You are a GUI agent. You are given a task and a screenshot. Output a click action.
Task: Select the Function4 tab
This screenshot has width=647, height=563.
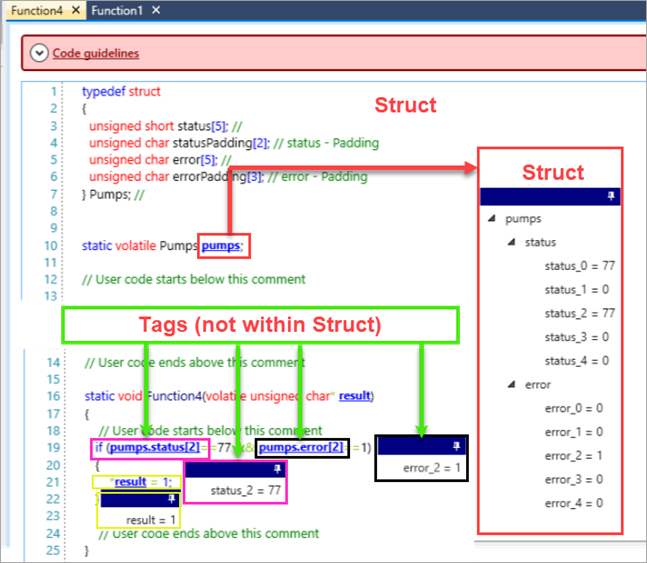click(36, 10)
